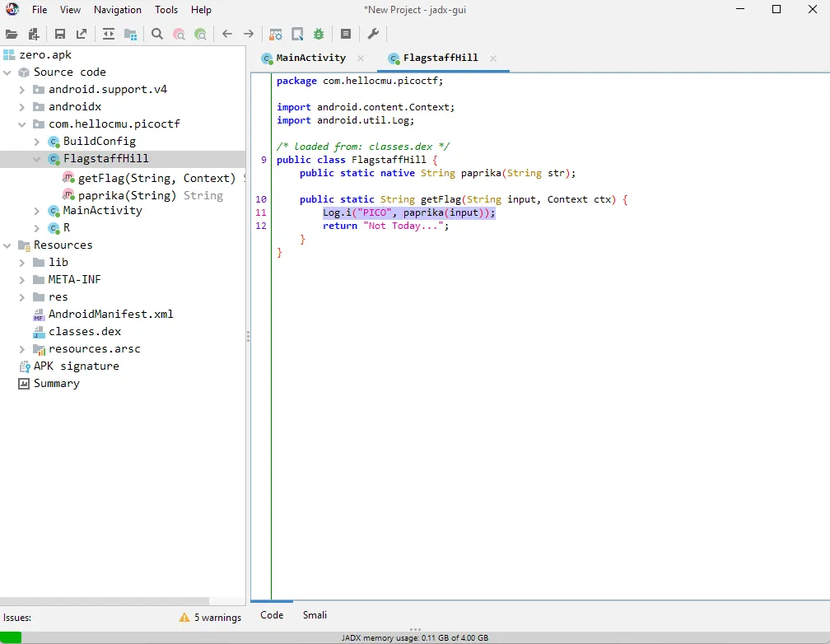
Task: Collapse the Resources tree node
Action: click(x=7, y=245)
